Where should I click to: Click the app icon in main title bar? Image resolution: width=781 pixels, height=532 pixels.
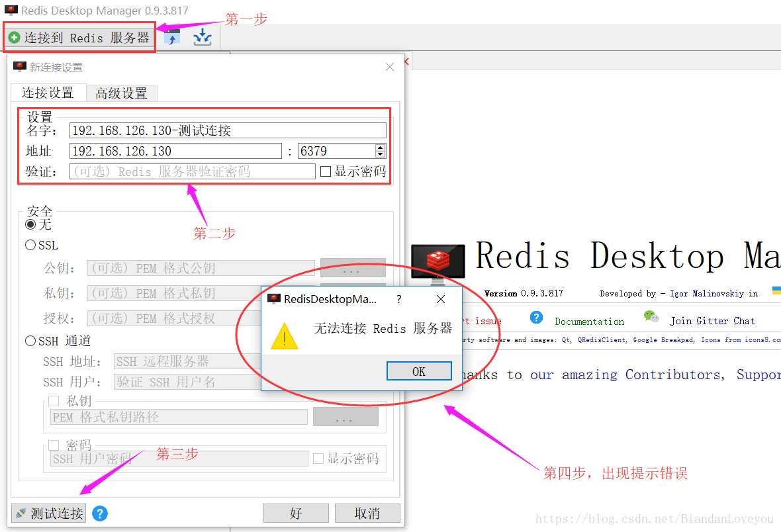pos(11,11)
